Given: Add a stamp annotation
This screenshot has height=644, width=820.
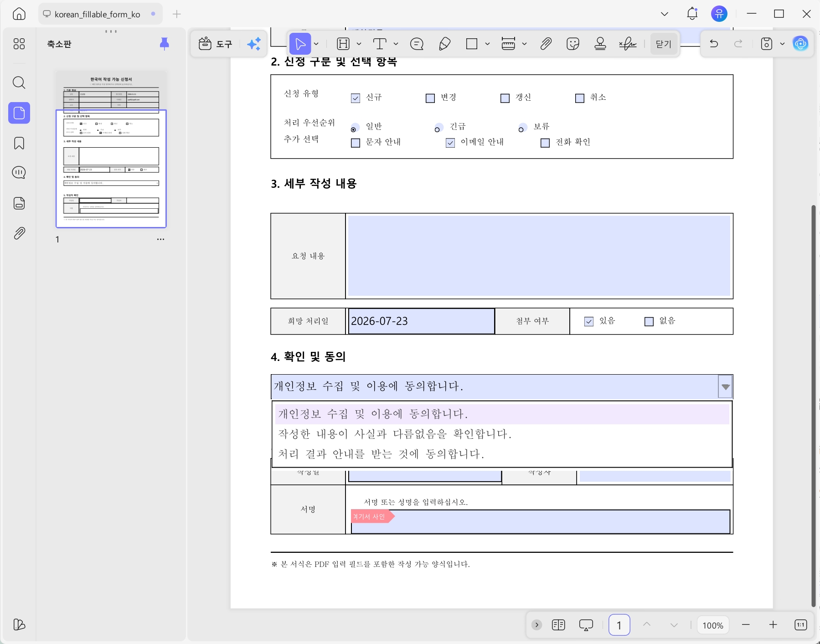Looking at the screenshot, I should point(600,44).
